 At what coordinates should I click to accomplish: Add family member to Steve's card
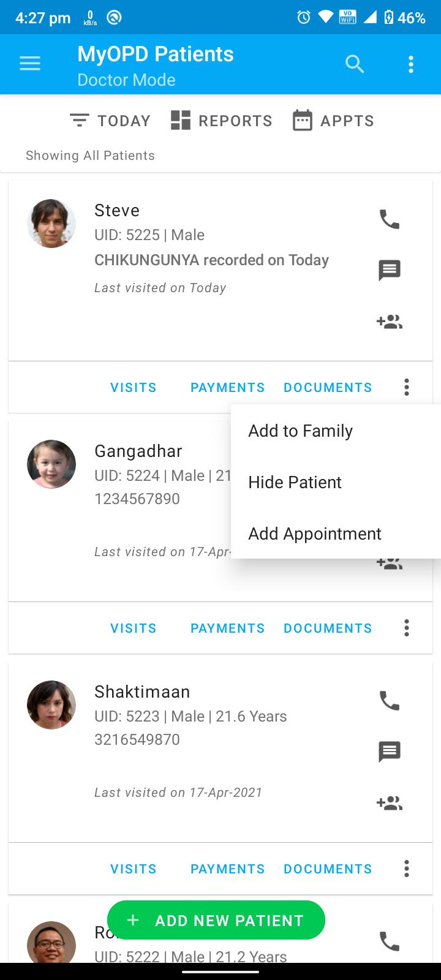pyautogui.click(x=390, y=322)
